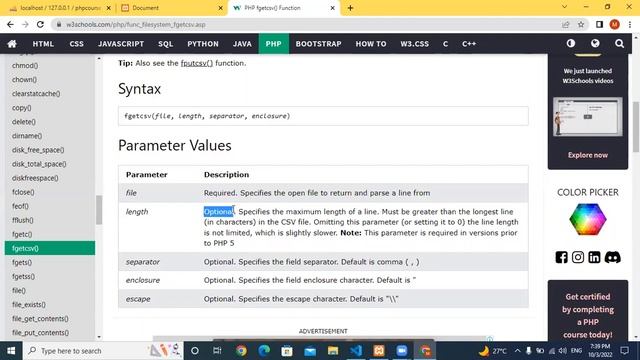This screenshot has width=640, height=360.
Task: Open Microsoft Store on taskbar
Action: [x=287, y=351]
